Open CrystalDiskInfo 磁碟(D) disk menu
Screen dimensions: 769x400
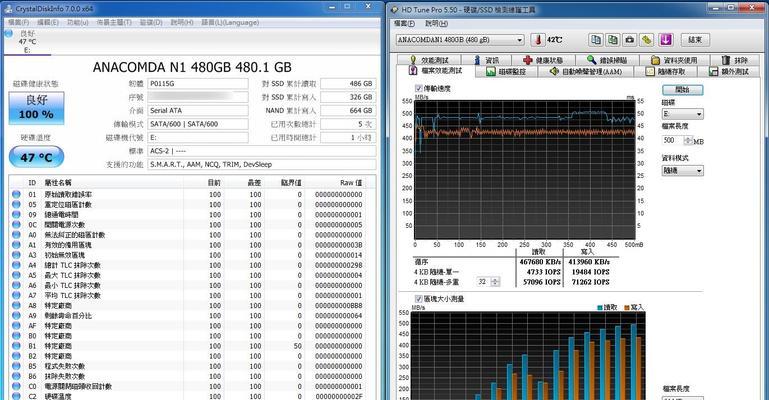pyautogui.click(x=151, y=23)
